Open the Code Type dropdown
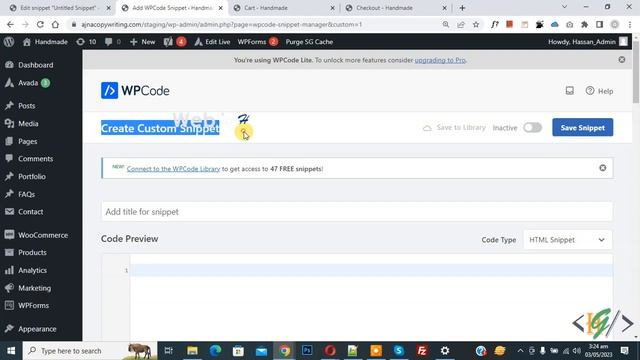 point(567,240)
